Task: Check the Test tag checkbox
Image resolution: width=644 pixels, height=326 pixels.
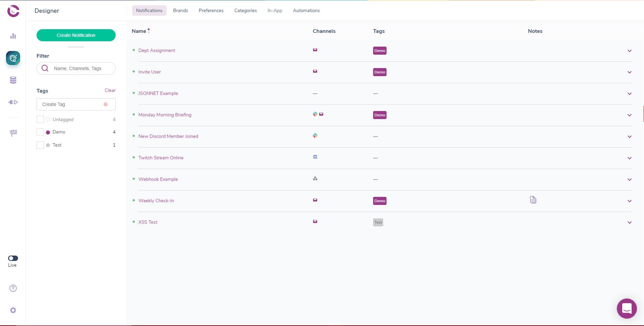Action: [x=40, y=145]
